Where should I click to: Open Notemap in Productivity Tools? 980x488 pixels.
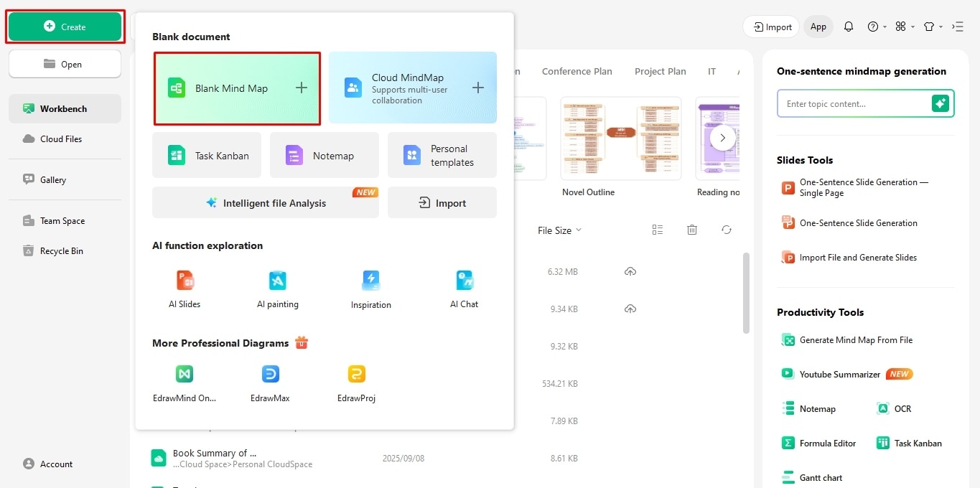point(809,408)
